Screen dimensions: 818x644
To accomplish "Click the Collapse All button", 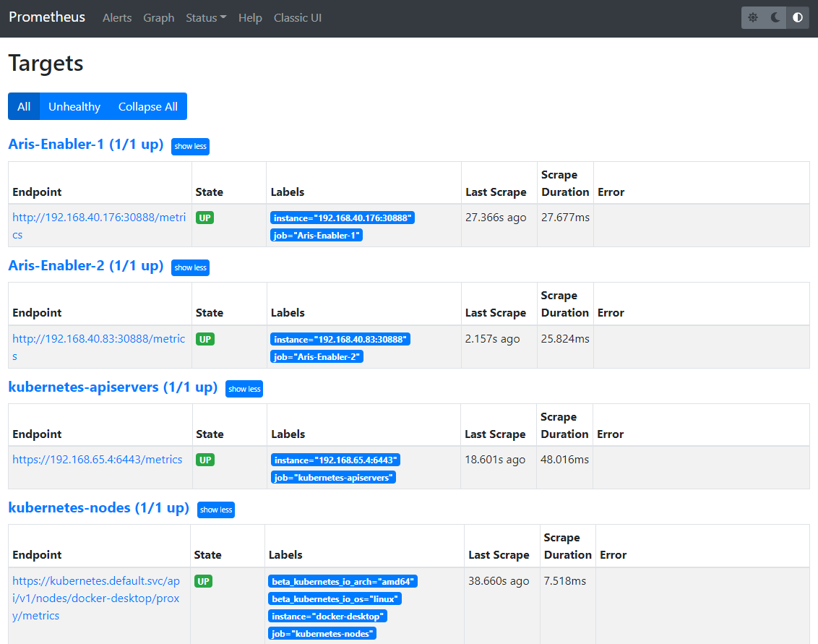I will point(147,106).
